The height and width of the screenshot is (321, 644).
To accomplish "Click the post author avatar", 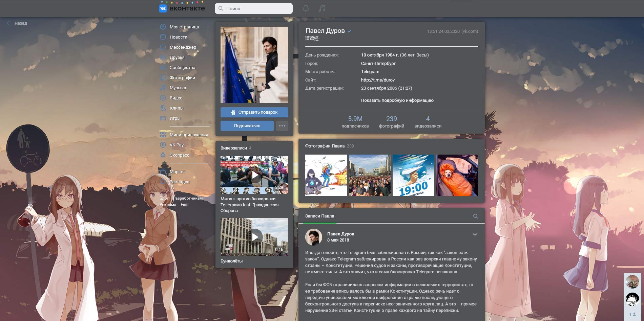I will 314,237.
